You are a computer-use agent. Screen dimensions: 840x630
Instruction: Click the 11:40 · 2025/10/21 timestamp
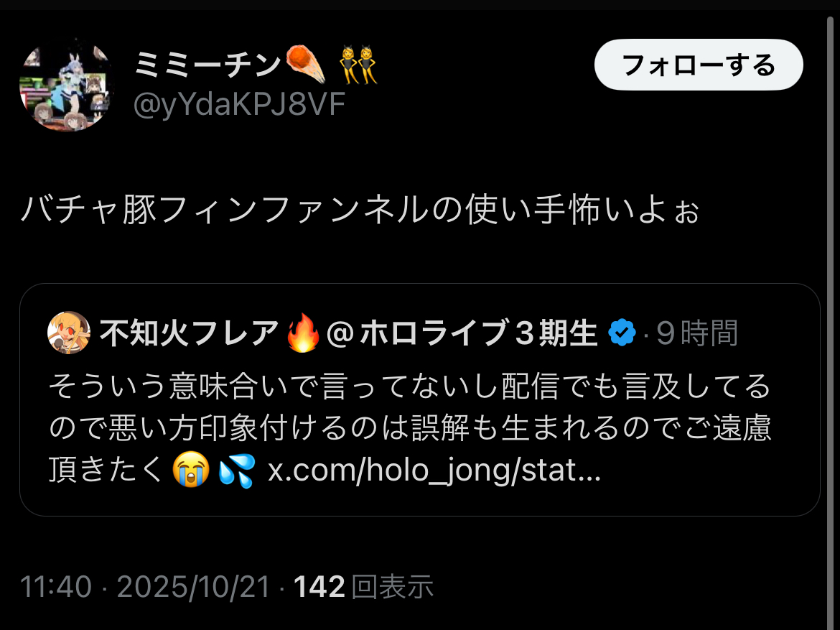(144, 587)
